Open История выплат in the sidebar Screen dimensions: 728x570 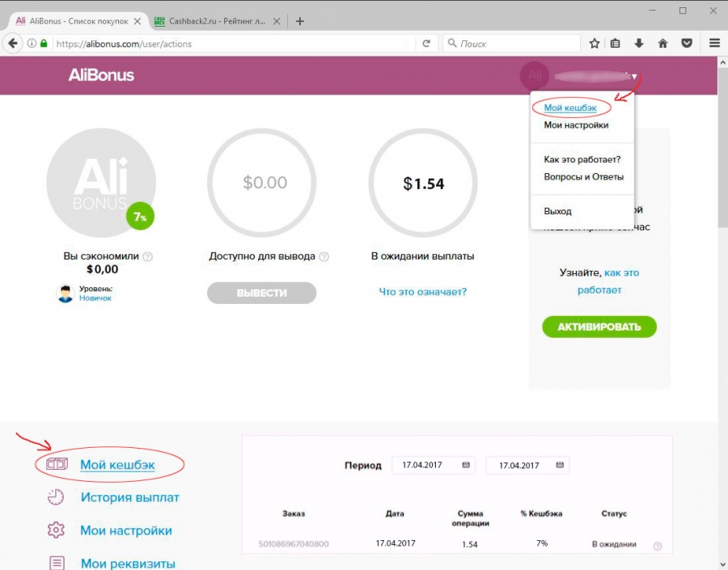(130, 497)
